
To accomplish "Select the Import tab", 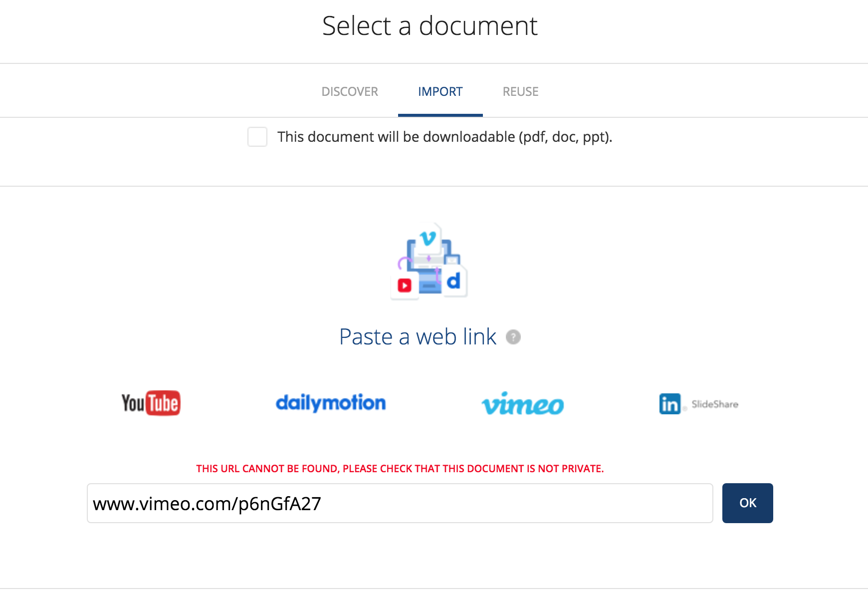I will 440,92.
